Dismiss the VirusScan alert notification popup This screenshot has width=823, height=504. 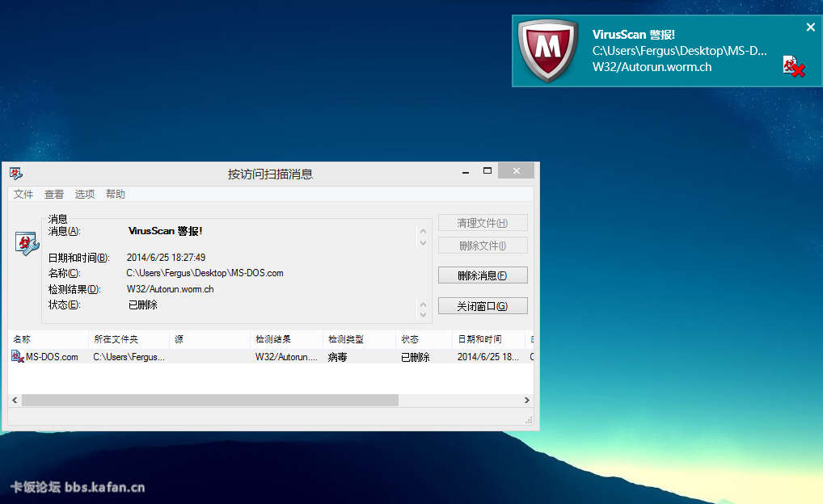pos(811,27)
